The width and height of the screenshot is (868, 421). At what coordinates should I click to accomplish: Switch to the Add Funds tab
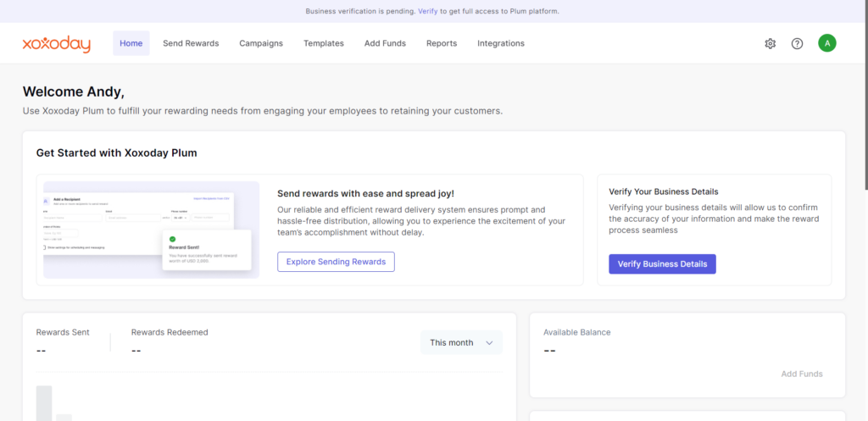point(386,43)
